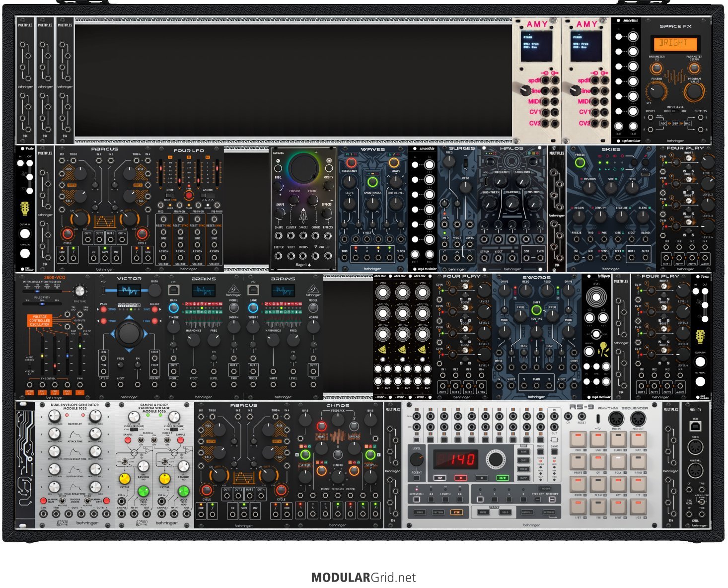Click the Initial Oscillator Frequency slider on 2600-VCO
This screenshot has width=728, height=588.
[x=42, y=292]
